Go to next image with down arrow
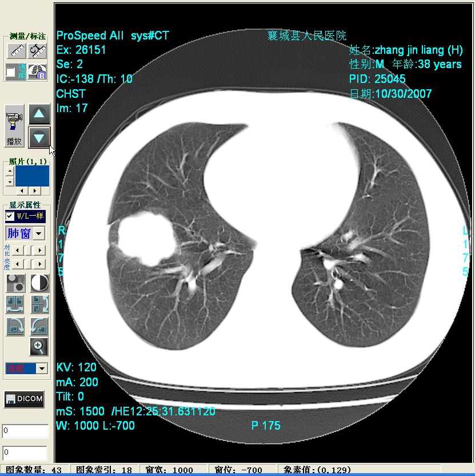 click(x=39, y=137)
